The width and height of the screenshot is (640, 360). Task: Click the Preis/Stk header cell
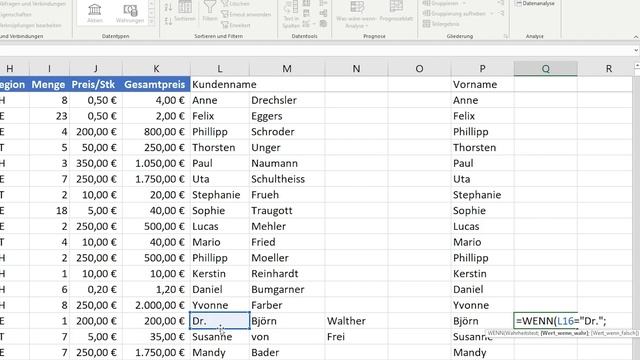pyautogui.click(x=96, y=84)
